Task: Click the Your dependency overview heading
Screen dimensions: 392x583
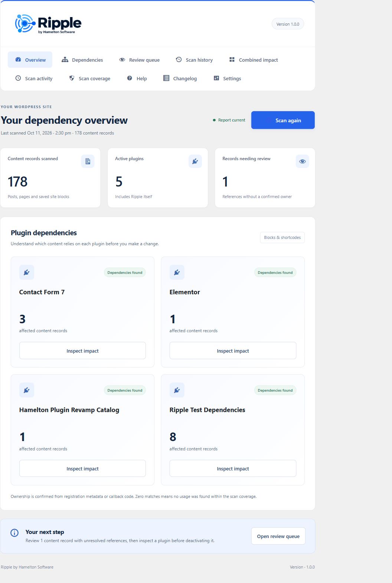Action: [64, 120]
